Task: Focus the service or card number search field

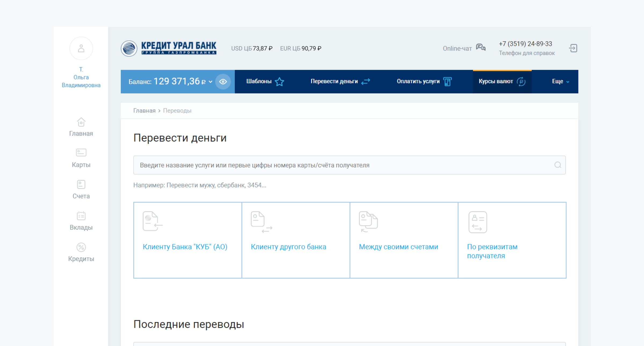Action: click(349, 165)
